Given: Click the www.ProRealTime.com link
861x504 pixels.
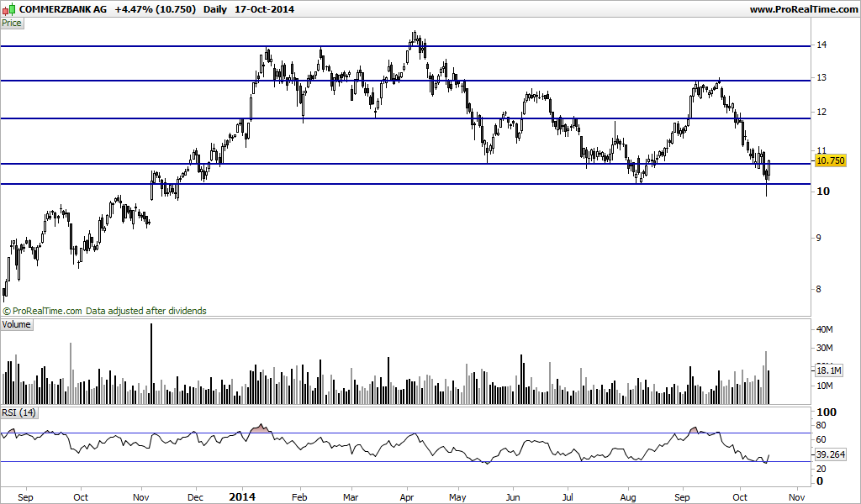Looking at the screenshot, I should pos(803,9).
